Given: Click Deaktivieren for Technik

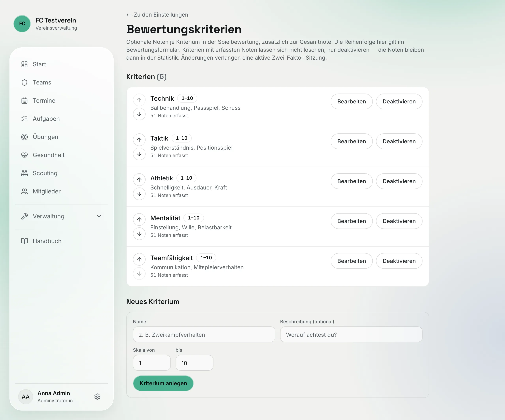Looking at the screenshot, I should (399, 101).
